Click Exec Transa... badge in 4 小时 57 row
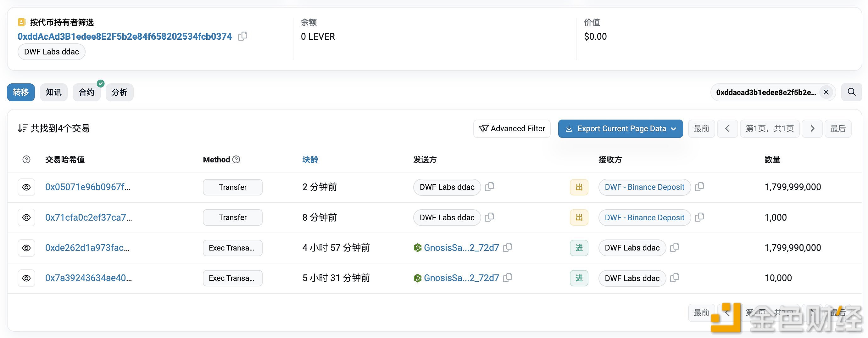Viewport: 868px width, 338px height. [232, 248]
